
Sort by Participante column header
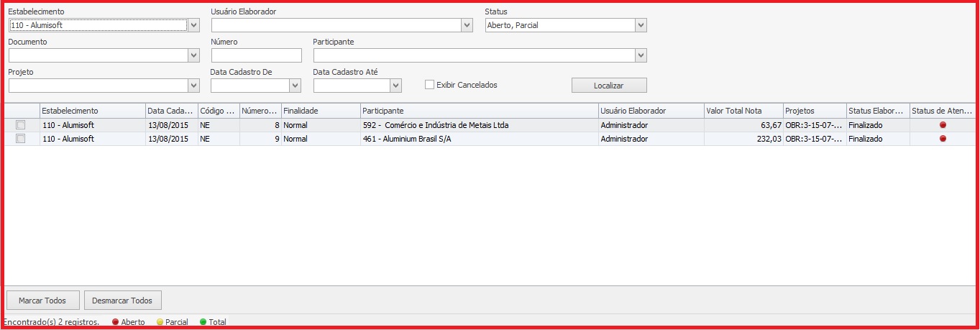click(x=479, y=111)
